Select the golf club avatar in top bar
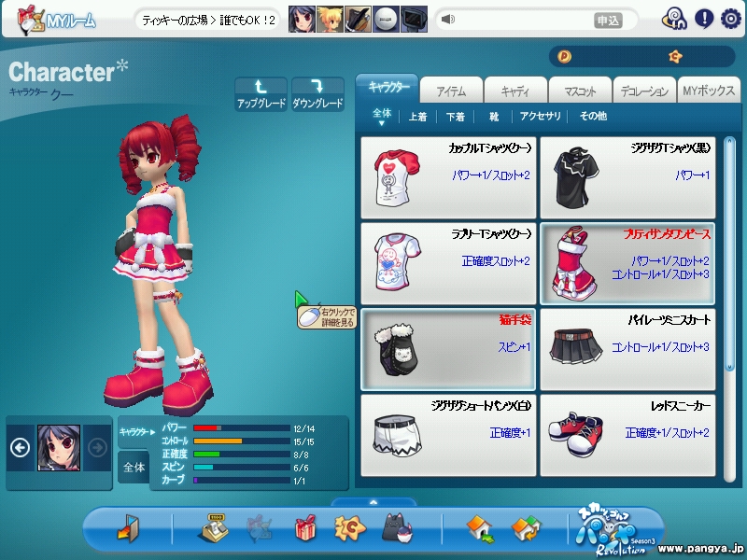Screen dimensions: 747x560 pos(358,20)
